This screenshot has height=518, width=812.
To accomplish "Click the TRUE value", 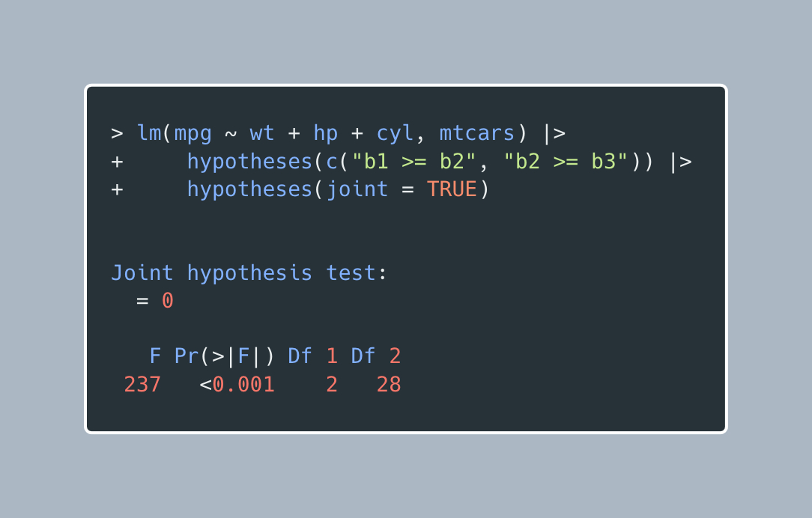I will [x=452, y=189].
